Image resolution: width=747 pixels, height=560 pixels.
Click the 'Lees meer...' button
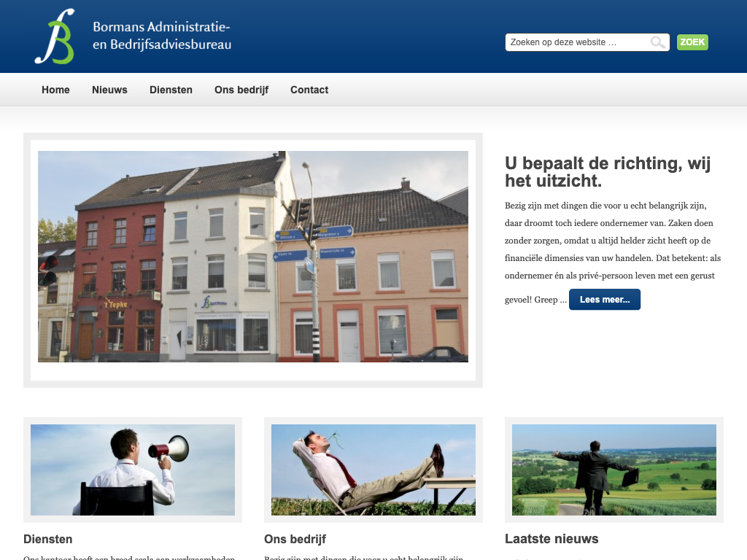(x=604, y=300)
